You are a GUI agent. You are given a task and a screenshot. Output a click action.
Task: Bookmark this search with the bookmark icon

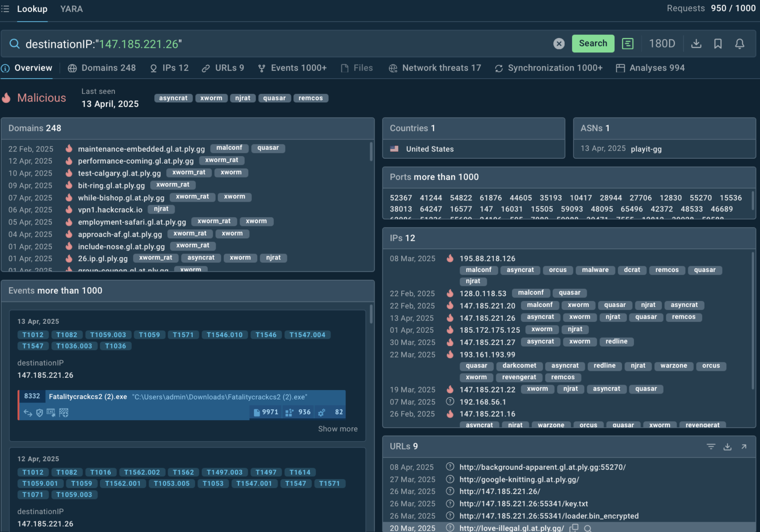(x=718, y=44)
